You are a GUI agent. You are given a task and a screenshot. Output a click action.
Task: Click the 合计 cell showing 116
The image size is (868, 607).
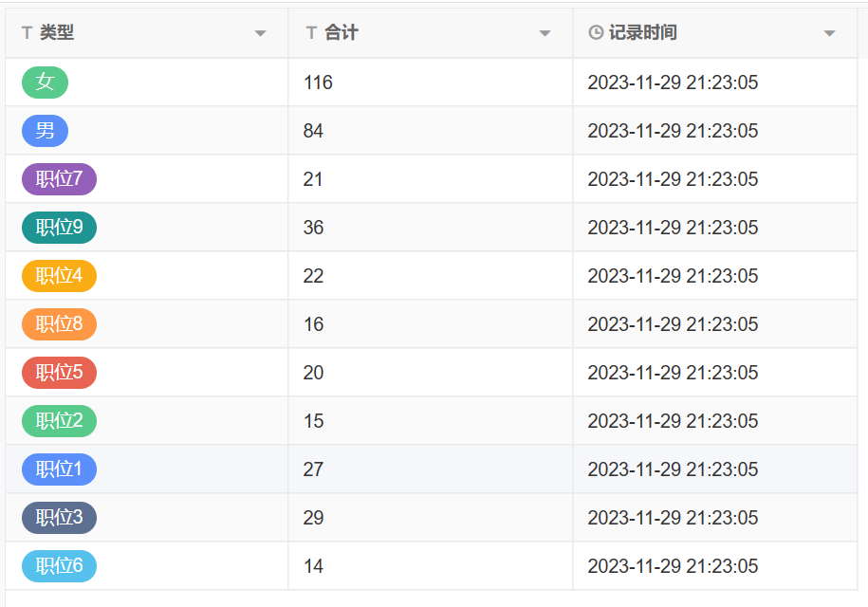(x=318, y=83)
